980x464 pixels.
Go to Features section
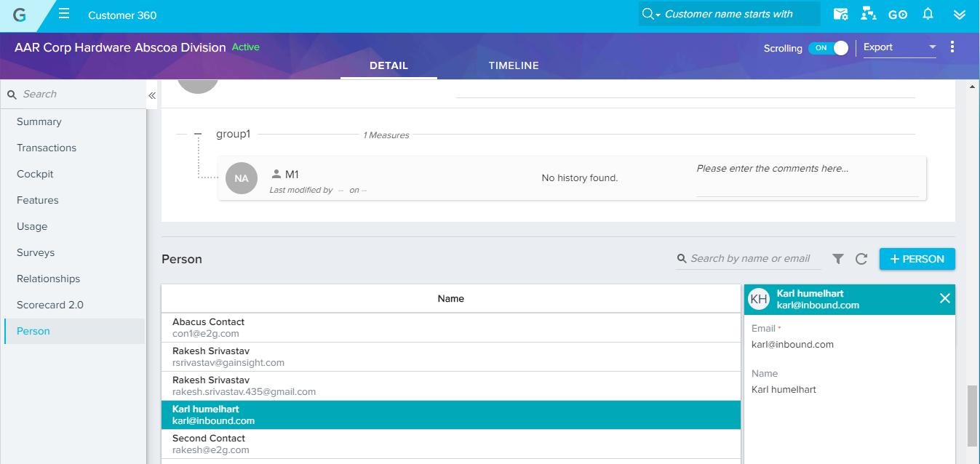pyautogui.click(x=38, y=200)
